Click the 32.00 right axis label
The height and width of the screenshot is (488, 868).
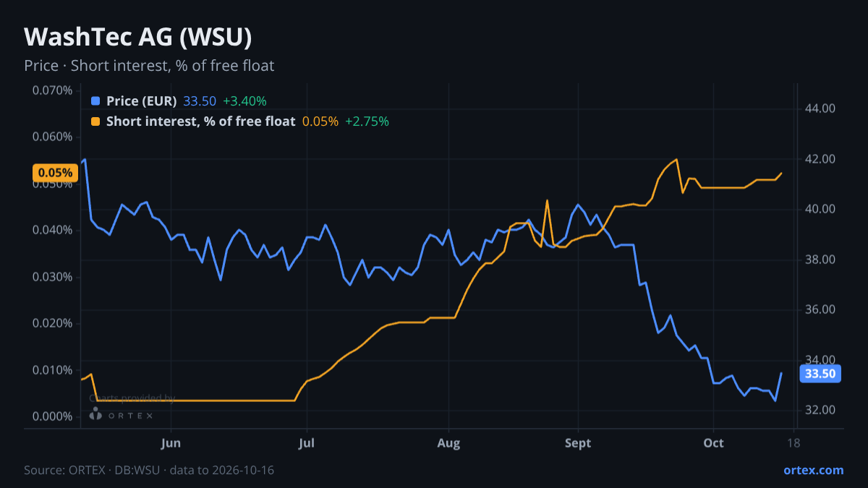(x=820, y=410)
